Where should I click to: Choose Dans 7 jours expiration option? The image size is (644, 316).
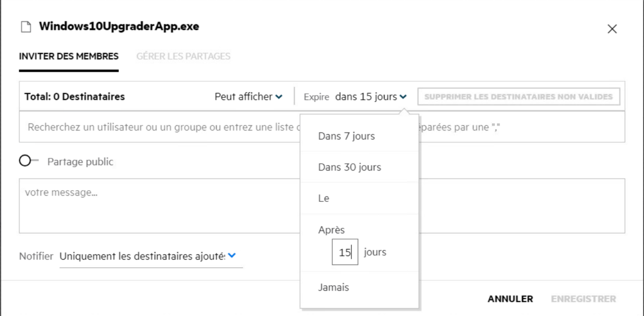tap(346, 136)
